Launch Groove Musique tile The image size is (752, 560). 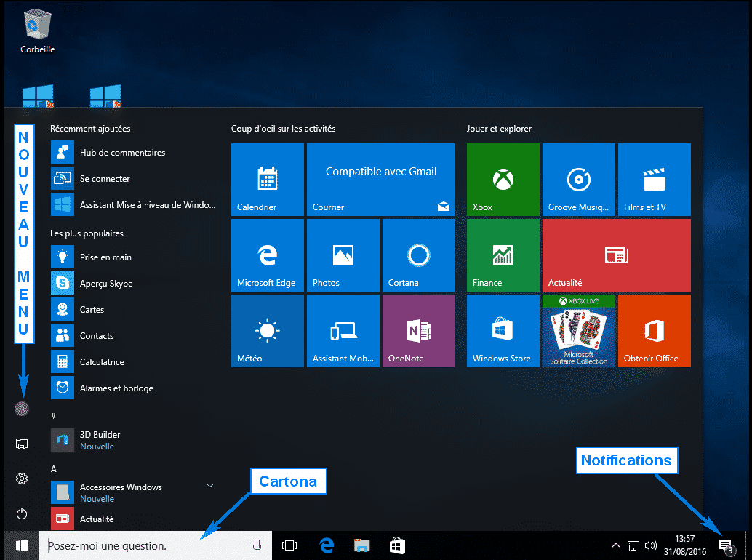[578, 180]
